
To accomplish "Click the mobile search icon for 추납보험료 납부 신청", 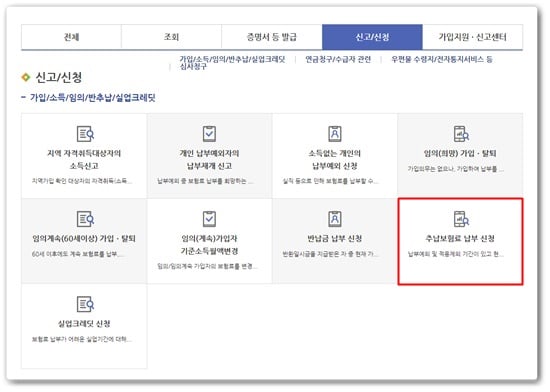I will pyautogui.click(x=461, y=219).
